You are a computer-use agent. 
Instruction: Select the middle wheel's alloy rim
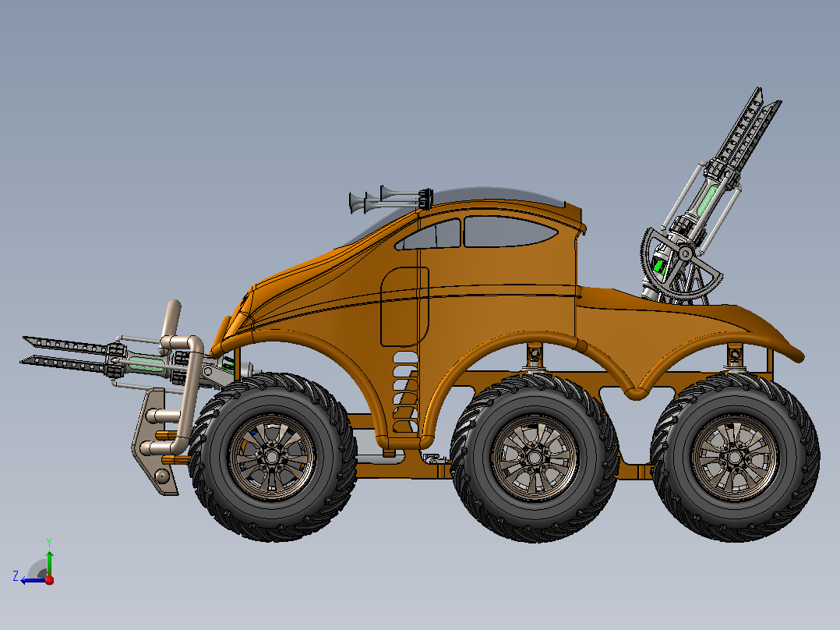(534, 458)
